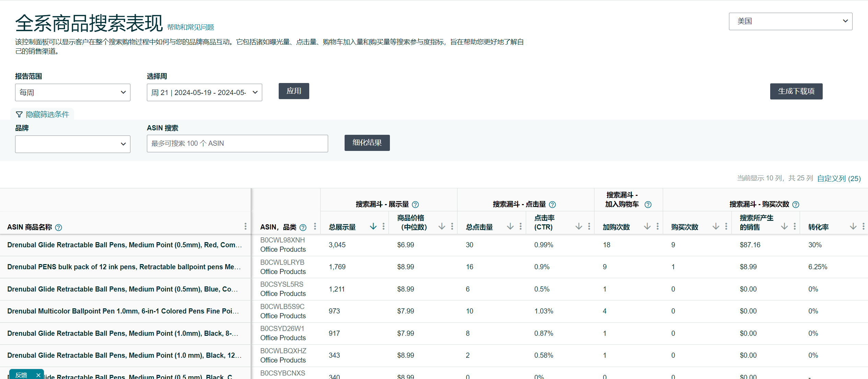Sort by 加购次数 arrow
The width and height of the screenshot is (868, 379).
(x=647, y=226)
